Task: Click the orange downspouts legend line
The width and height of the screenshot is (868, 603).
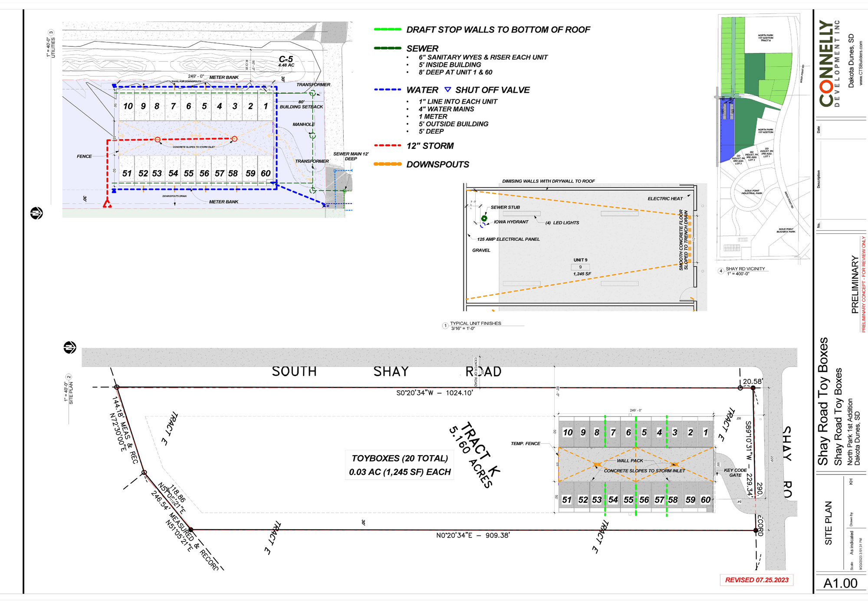Action: 387,164
